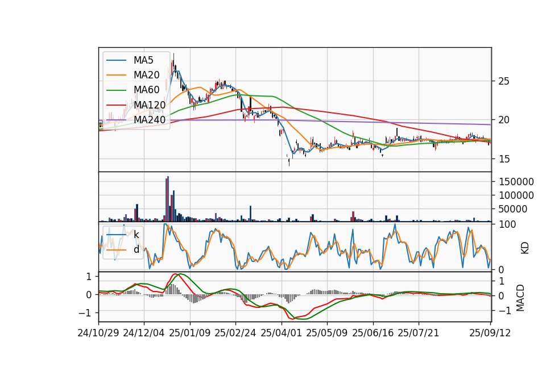Click the 24/12/04 date axis label
The width and height of the screenshot is (546, 392).
(144, 333)
